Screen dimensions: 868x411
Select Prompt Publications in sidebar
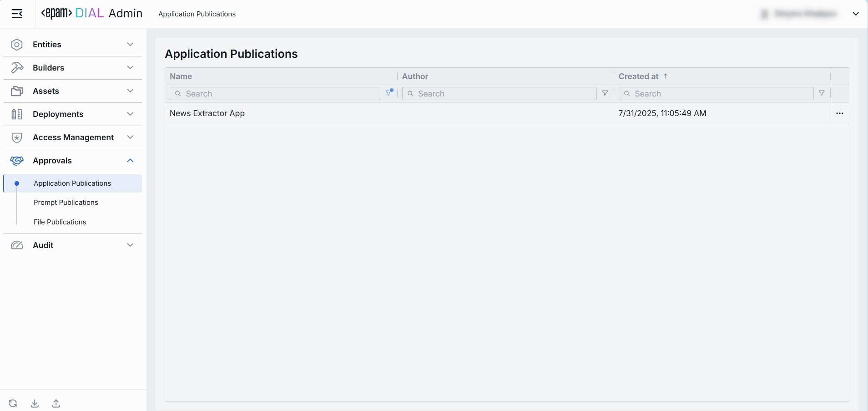66,203
